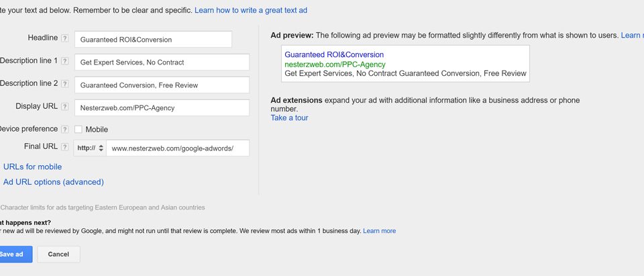The height and width of the screenshot is (276, 644).
Task: Click the Take a tour link
Action: coord(289,118)
